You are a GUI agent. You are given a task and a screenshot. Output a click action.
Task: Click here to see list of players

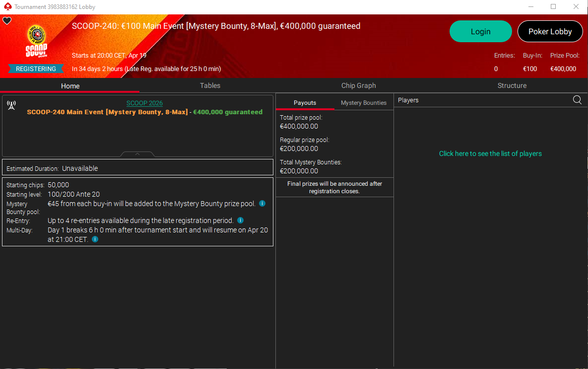[x=490, y=153]
